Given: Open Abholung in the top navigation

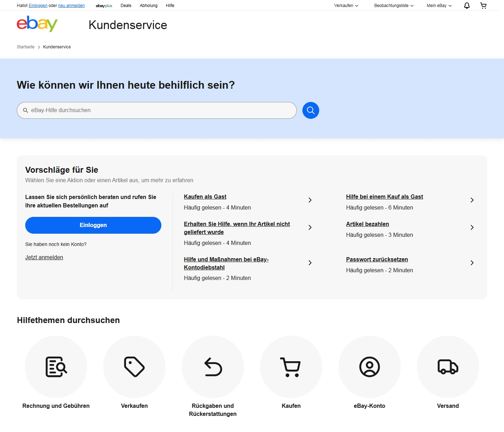Looking at the screenshot, I should pyautogui.click(x=148, y=6).
